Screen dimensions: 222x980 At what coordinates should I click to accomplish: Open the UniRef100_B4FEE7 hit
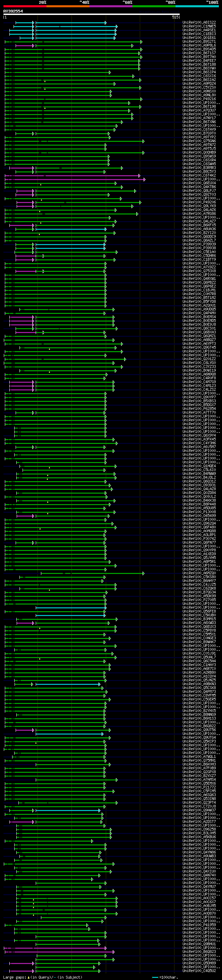pyautogui.click(x=199, y=60)
